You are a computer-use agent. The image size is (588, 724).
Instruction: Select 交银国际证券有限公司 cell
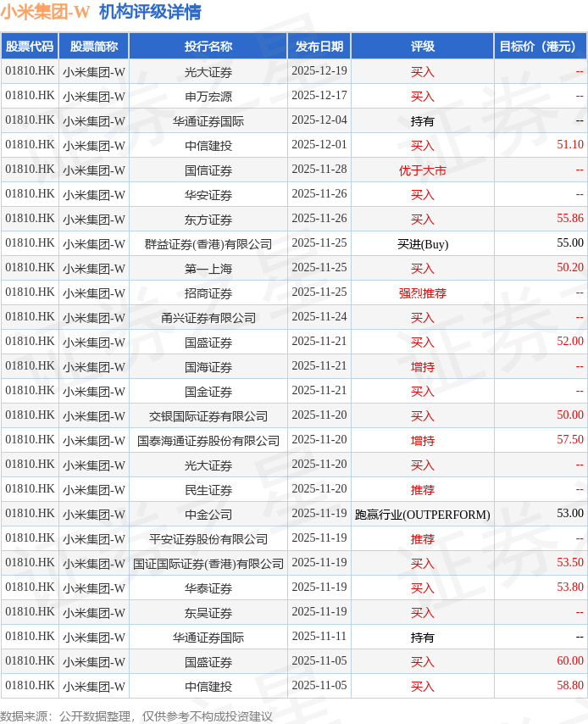tap(208, 416)
